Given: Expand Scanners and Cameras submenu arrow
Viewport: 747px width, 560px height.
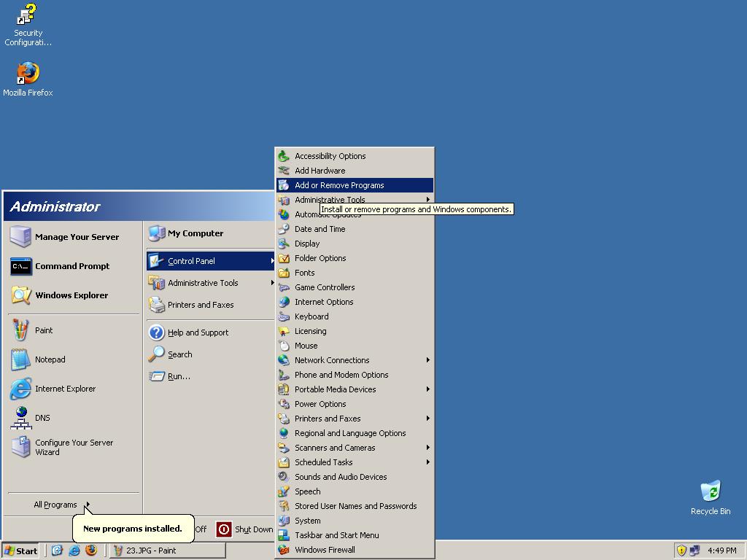Looking at the screenshot, I should tap(427, 448).
